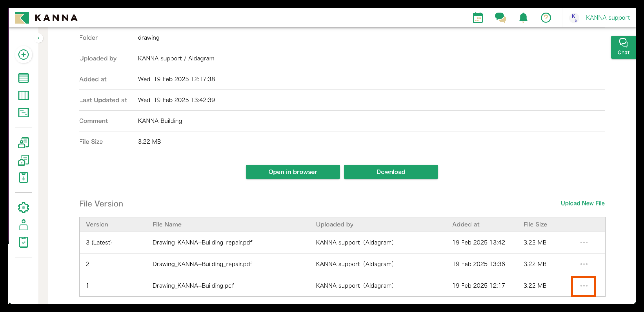The width and height of the screenshot is (644, 312).
Task: Open the list view sidebar icon
Action: (24, 78)
